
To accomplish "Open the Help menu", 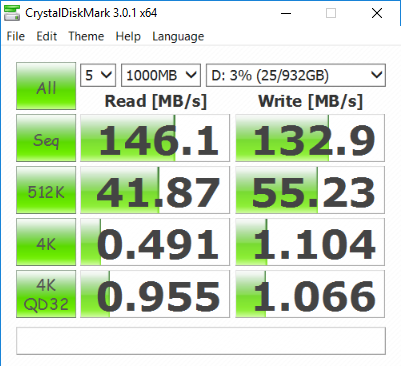I will click(128, 36).
